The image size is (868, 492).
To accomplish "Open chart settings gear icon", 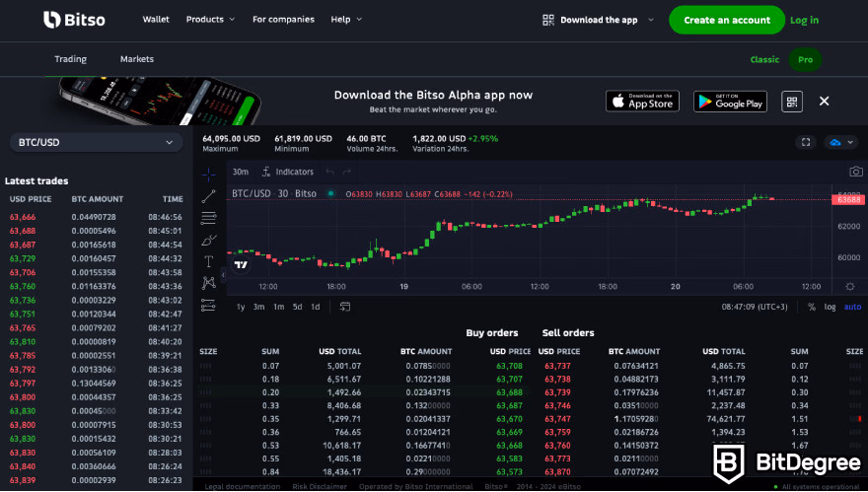I will (x=850, y=287).
